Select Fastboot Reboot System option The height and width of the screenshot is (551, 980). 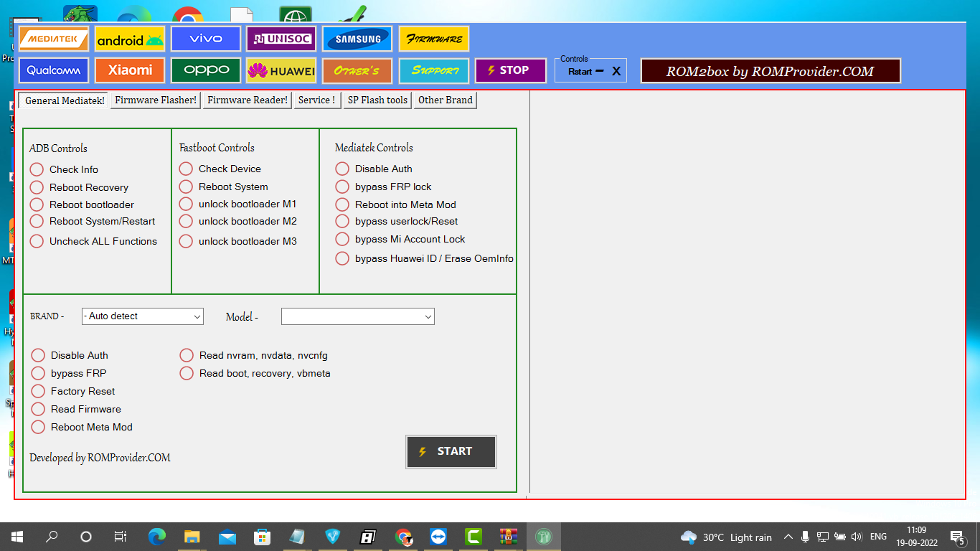pyautogui.click(x=224, y=187)
